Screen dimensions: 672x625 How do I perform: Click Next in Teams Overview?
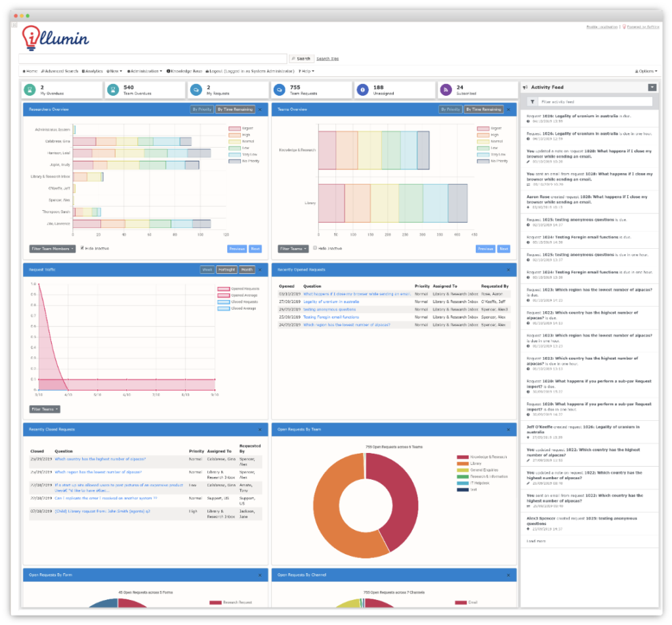(x=503, y=249)
